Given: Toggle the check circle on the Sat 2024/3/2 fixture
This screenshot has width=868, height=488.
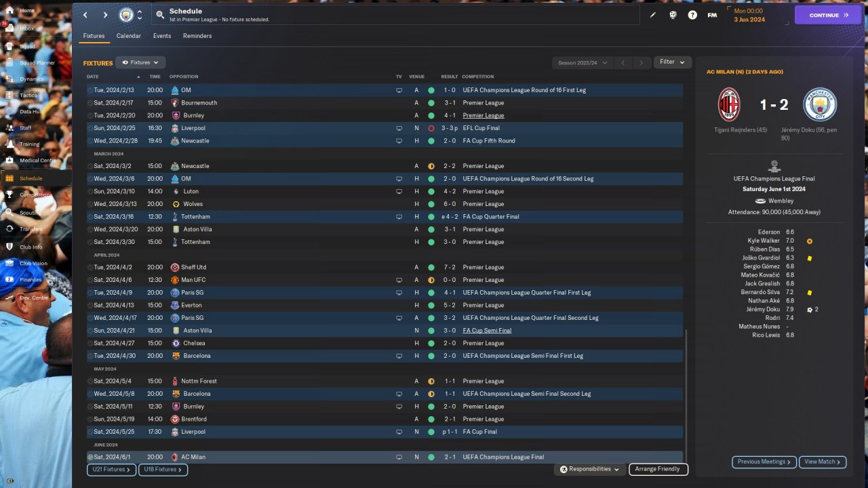Looking at the screenshot, I should (90, 166).
